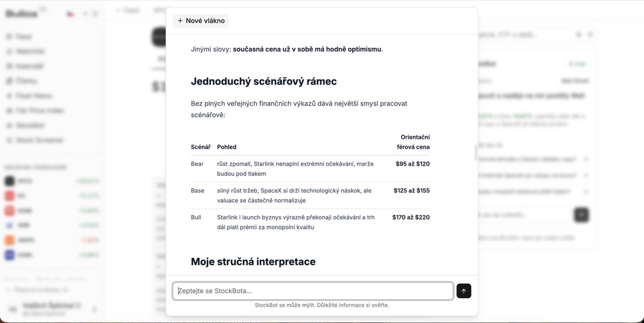Select the Bull scenario cell
Viewport: 644px width, 323px height.
196,217
